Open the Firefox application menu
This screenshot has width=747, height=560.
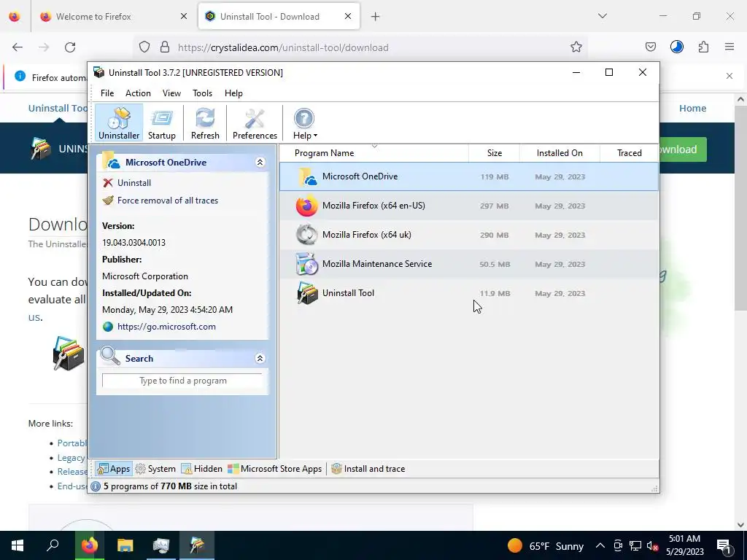coord(729,47)
